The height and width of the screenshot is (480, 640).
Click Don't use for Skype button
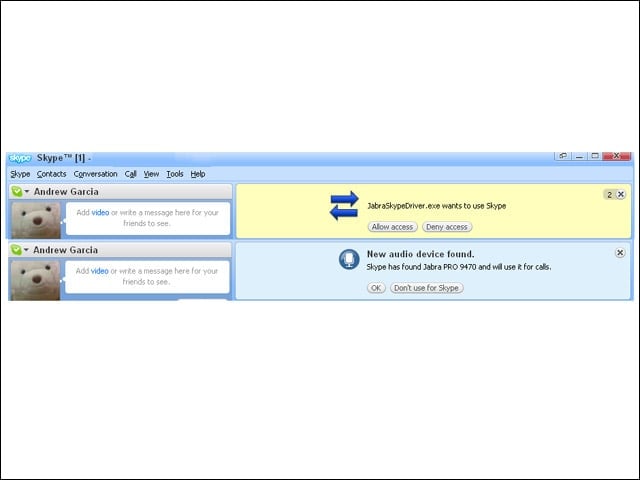(x=427, y=288)
